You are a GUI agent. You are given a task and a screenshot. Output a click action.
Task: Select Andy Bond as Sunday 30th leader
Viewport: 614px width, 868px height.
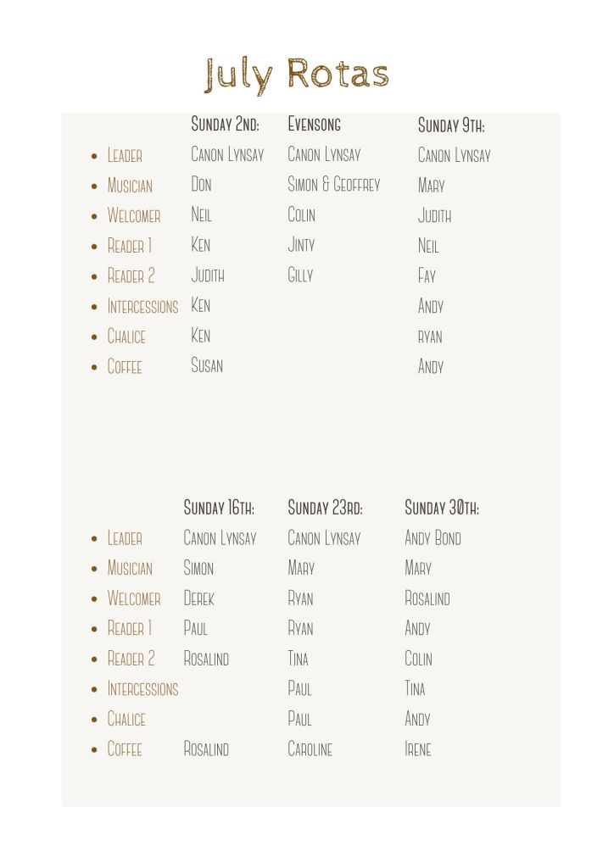coord(433,538)
